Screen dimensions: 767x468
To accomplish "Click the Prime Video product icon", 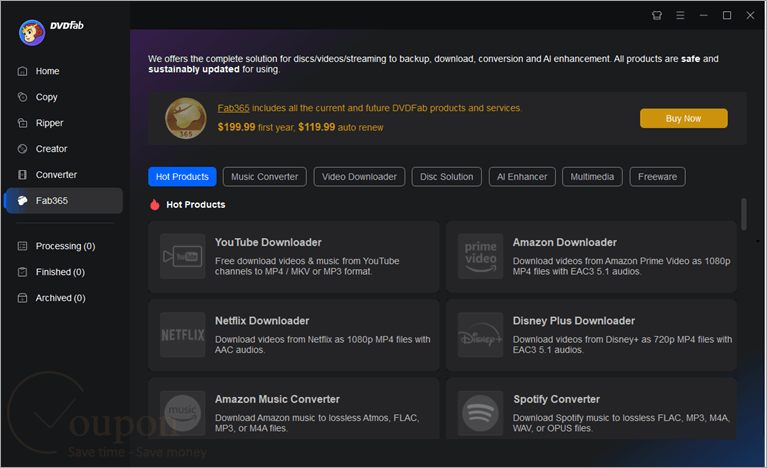I will coord(480,256).
